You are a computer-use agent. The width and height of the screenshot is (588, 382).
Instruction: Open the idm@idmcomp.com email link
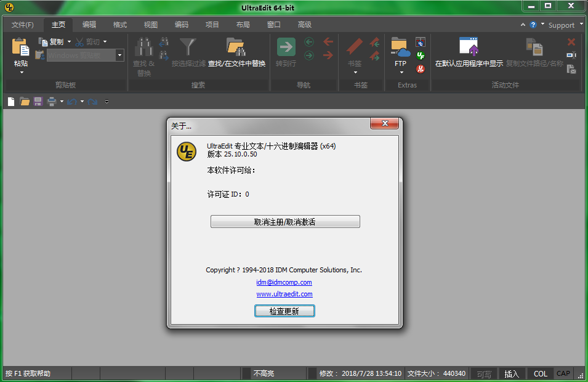(x=284, y=282)
